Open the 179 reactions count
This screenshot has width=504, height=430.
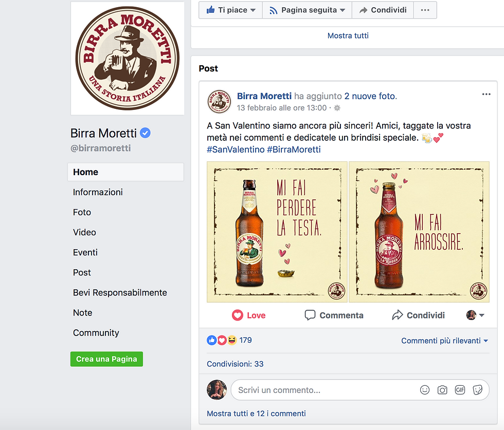(x=246, y=341)
